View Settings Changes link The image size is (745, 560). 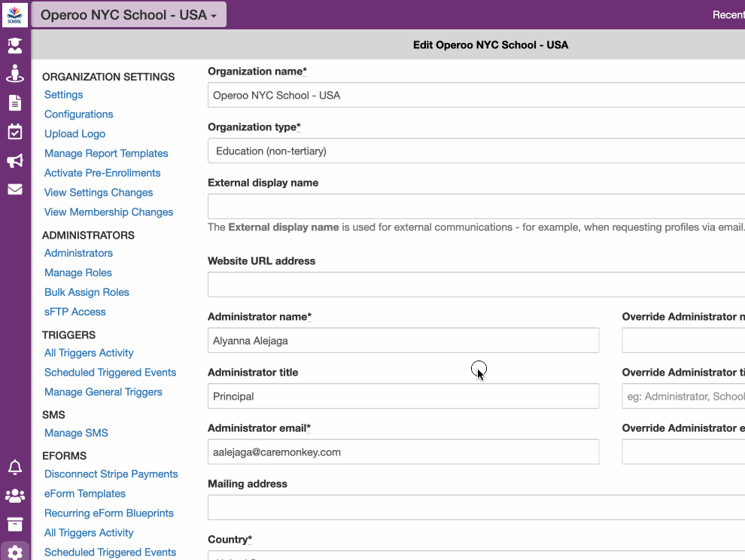[99, 192]
